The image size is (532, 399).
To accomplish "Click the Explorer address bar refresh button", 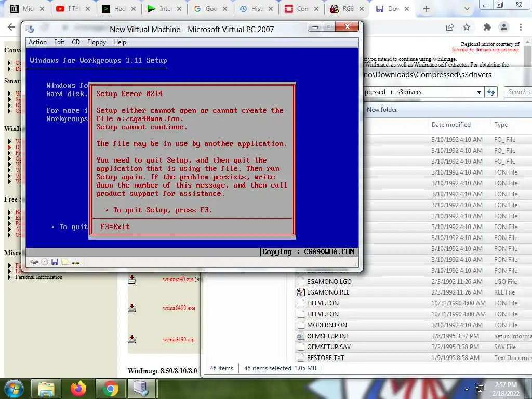I will pos(491,92).
